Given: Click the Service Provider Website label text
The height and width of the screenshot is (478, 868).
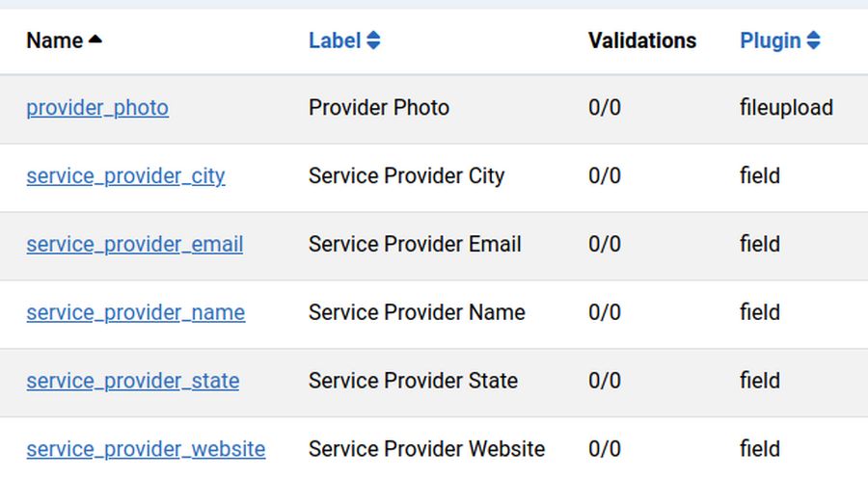Looking at the screenshot, I should [x=426, y=449].
